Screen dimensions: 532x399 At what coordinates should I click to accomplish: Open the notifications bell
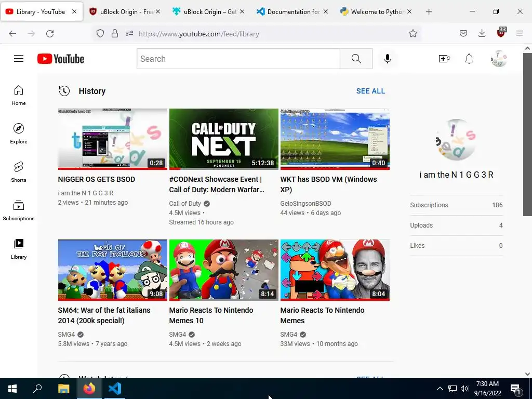pos(469,59)
